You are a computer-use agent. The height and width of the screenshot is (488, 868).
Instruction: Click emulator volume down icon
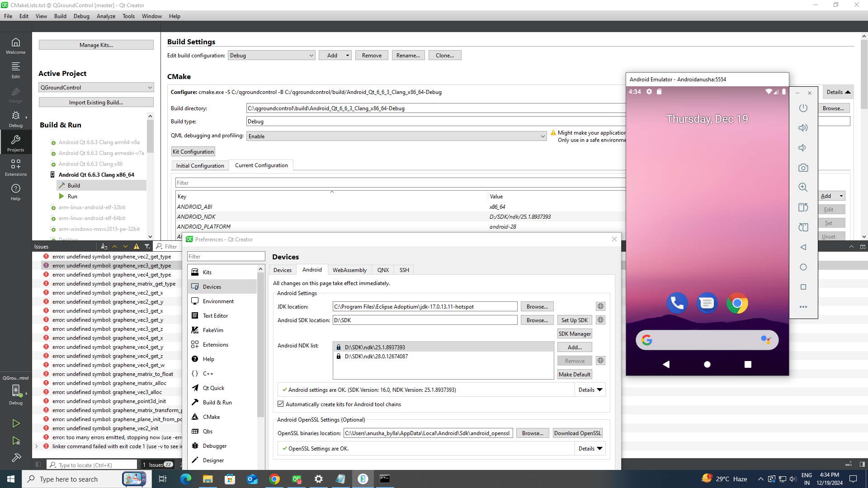(803, 148)
